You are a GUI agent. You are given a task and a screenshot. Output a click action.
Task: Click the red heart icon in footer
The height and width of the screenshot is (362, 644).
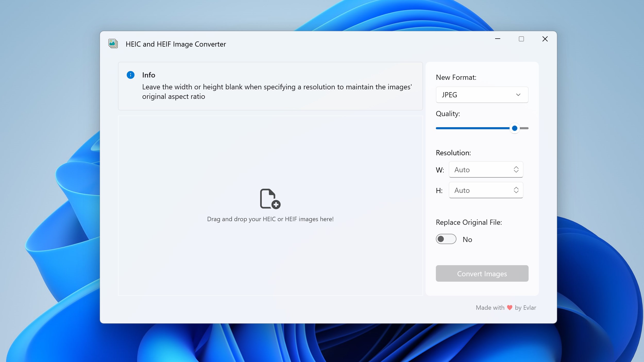click(x=510, y=307)
